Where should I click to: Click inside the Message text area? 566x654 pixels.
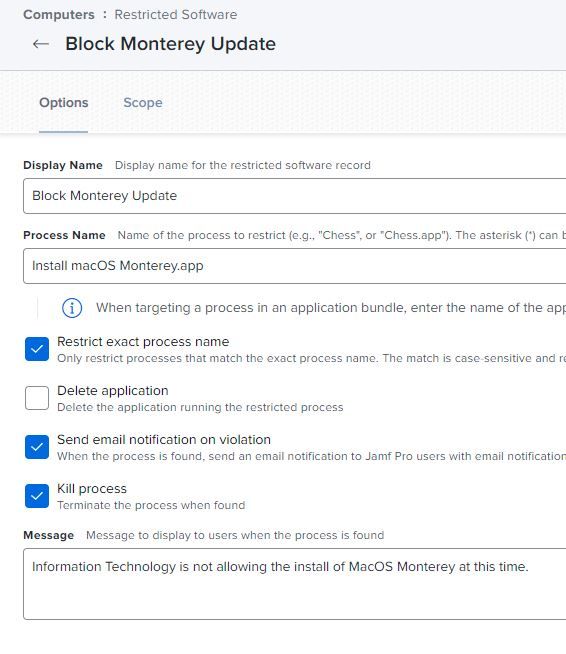click(x=294, y=584)
